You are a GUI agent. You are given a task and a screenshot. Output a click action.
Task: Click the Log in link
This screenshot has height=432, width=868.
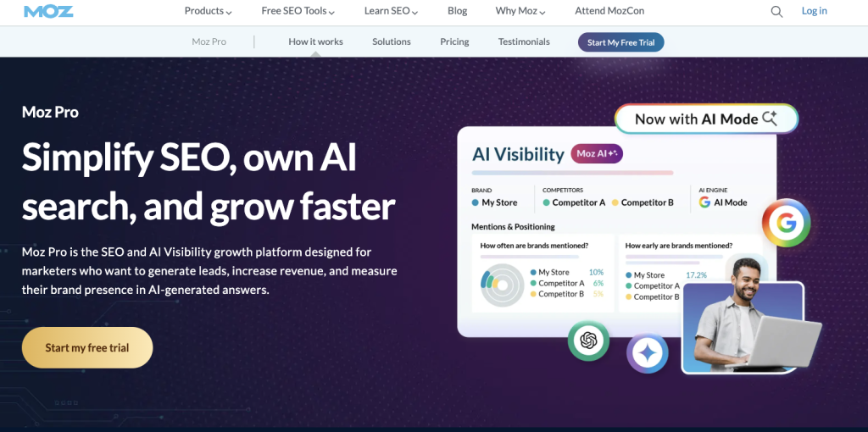click(815, 11)
